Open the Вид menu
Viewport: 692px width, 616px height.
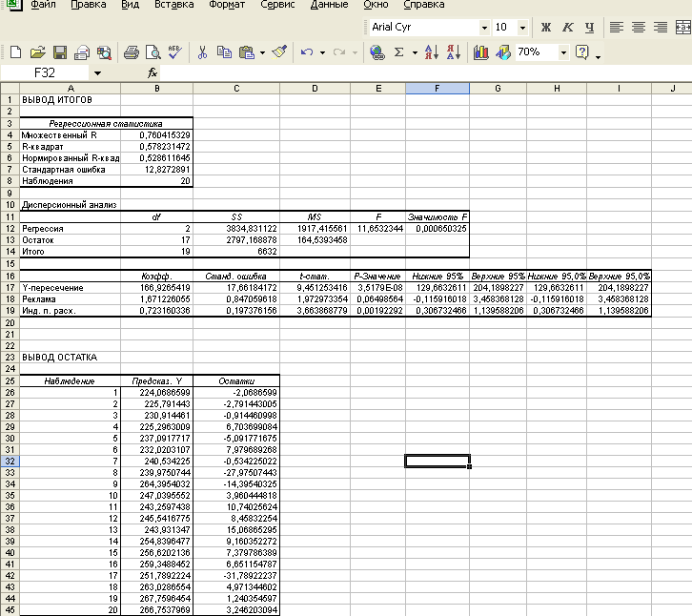(131, 5)
